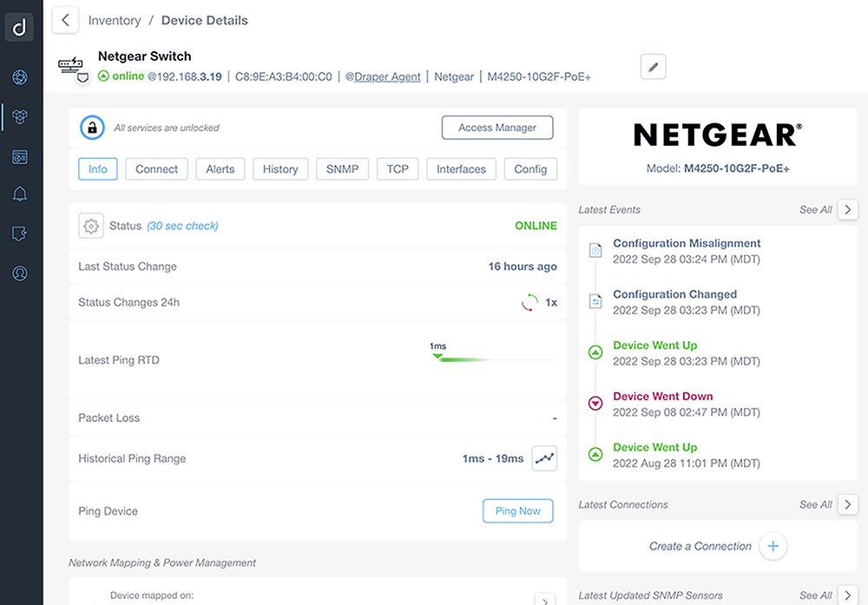Open the puzzle piece integrations icon

pos(20,233)
